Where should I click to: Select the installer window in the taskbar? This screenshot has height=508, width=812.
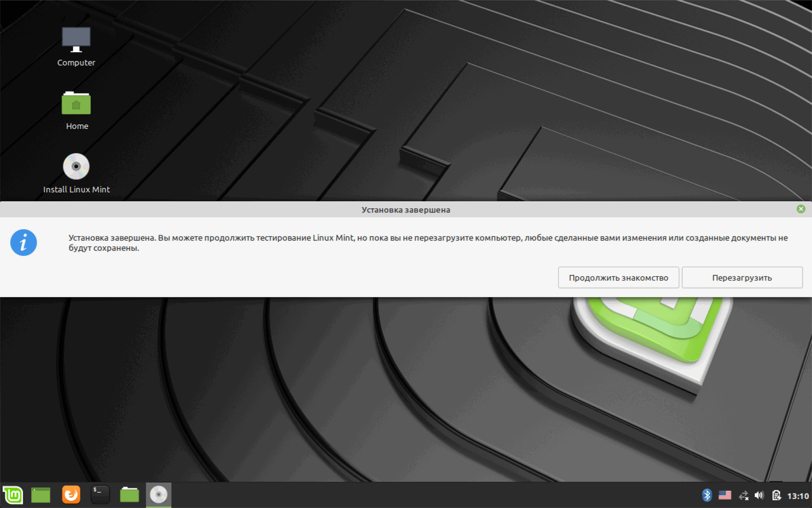(159, 495)
